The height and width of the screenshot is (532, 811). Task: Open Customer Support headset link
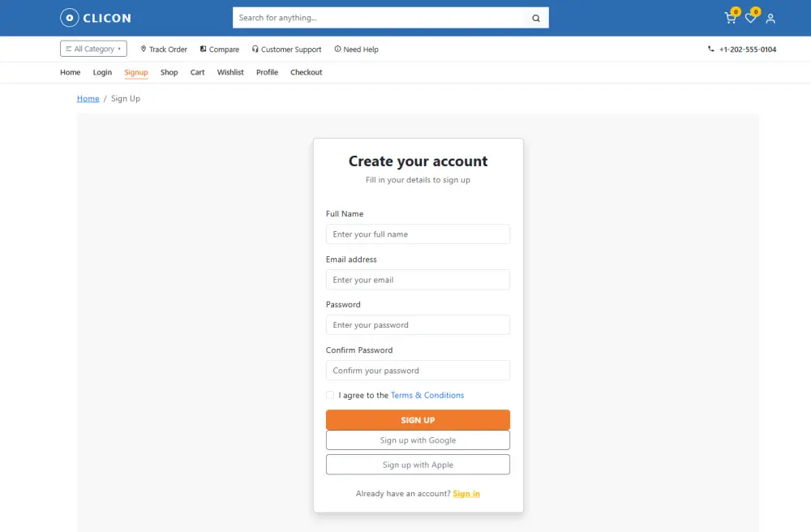(286, 49)
